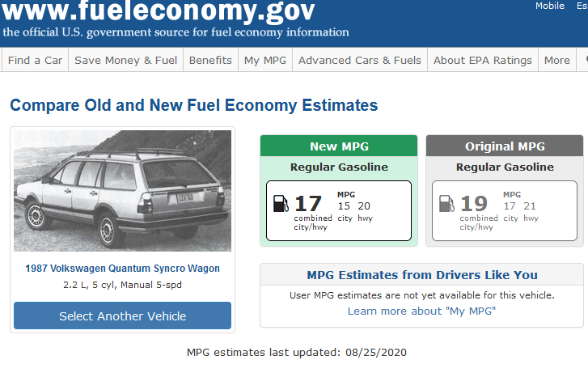Open the My MPG menu
The image size is (588, 377).
coord(265,60)
